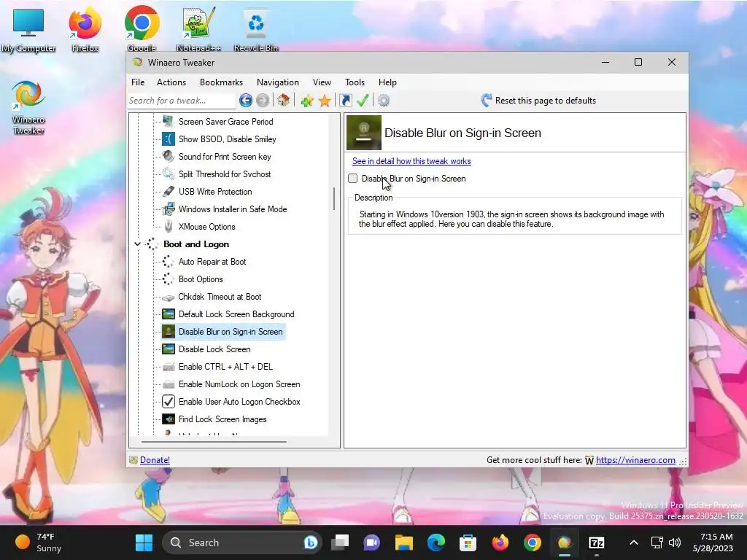747x560 pixels.
Task: Open the Tools menu
Action: [355, 82]
